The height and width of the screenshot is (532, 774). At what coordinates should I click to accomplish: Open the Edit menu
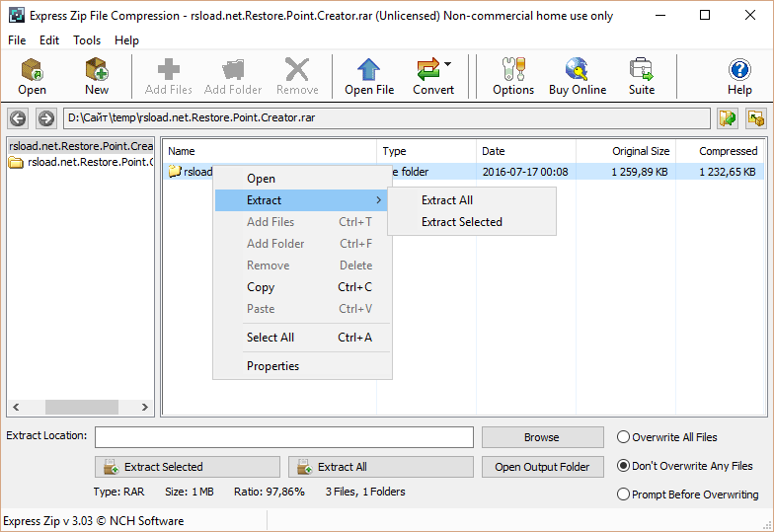[x=49, y=40]
